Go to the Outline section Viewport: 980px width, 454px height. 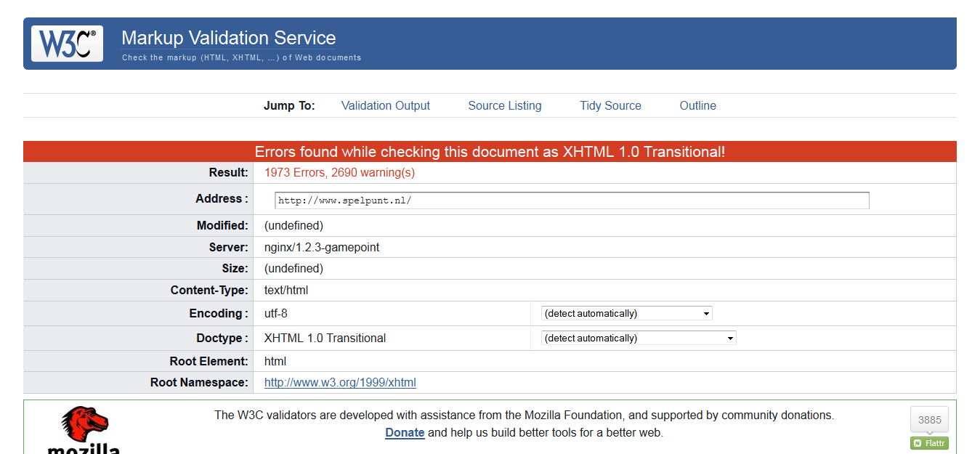pos(697,105)
